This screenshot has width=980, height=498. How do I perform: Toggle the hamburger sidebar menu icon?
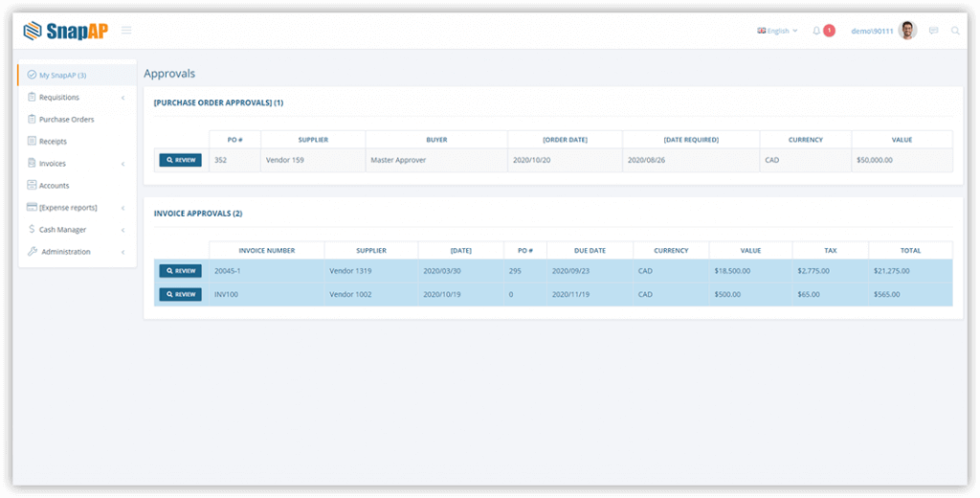(x=126, y=30)
